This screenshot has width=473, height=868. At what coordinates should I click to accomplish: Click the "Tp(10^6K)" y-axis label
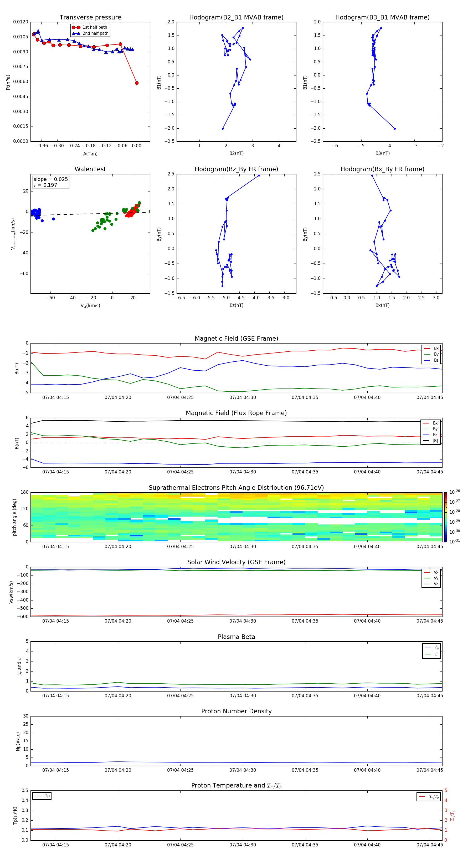pos(15,815)
